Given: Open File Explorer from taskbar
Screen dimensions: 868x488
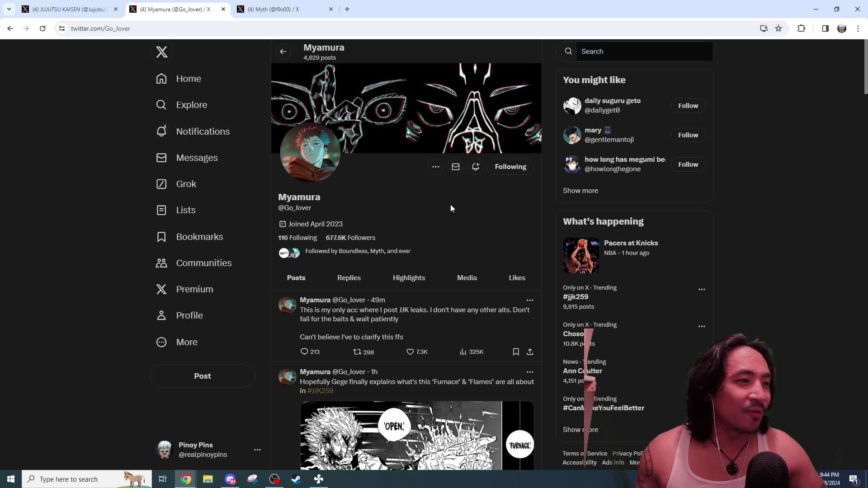Looking at the screenshot, I should (208, 479).
